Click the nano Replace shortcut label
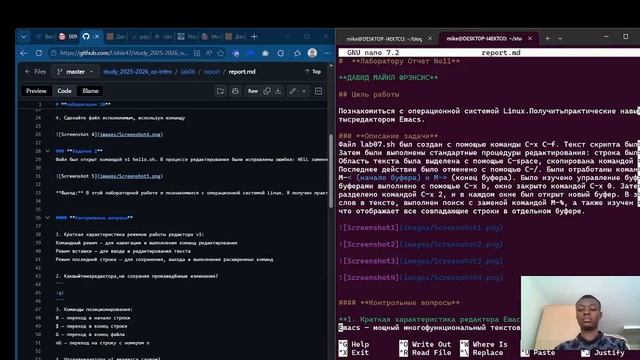The width and height of the screenshot is (640, 360). 488,353
